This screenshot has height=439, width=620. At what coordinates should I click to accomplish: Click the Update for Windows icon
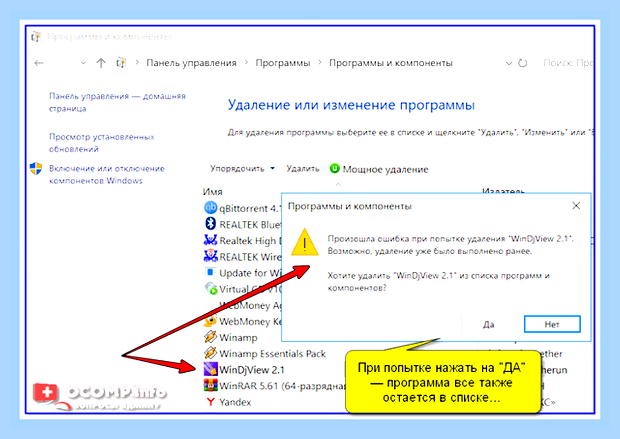point(210,272)
